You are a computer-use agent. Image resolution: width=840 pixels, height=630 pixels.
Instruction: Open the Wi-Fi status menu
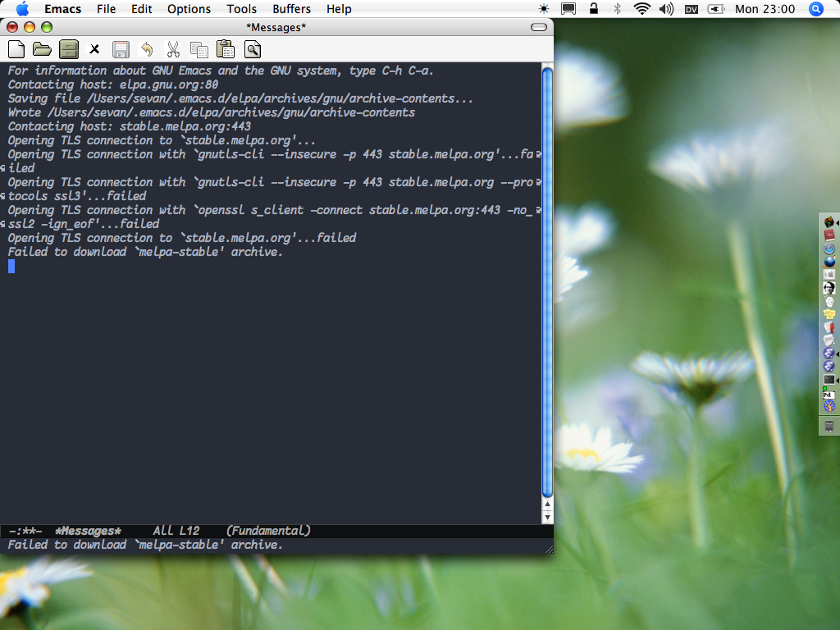[641, 9]
